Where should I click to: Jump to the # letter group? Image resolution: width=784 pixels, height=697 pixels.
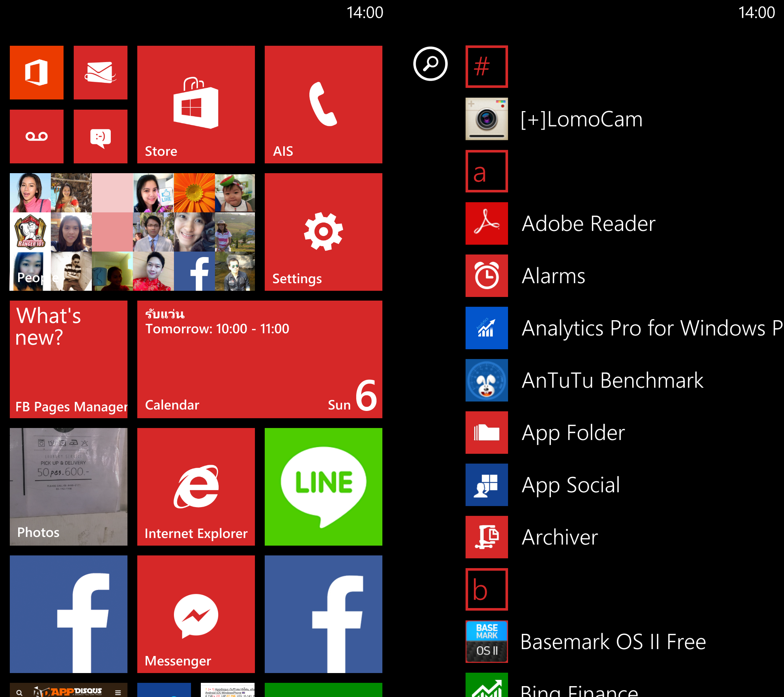point(487,67)
